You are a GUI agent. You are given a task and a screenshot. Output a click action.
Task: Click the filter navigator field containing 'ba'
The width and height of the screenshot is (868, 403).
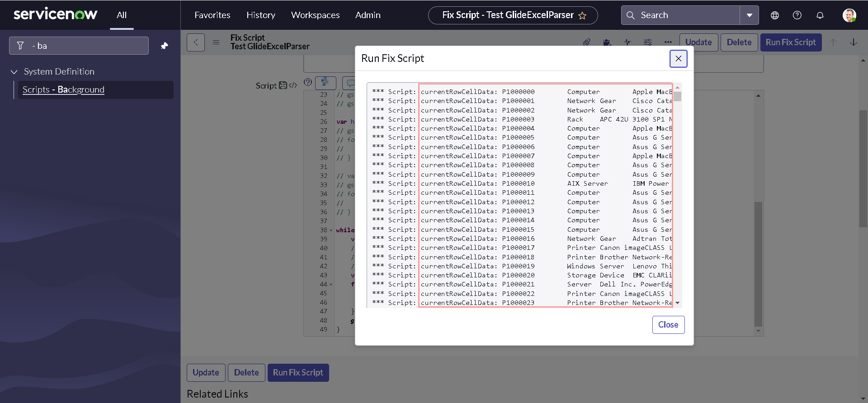79,46
